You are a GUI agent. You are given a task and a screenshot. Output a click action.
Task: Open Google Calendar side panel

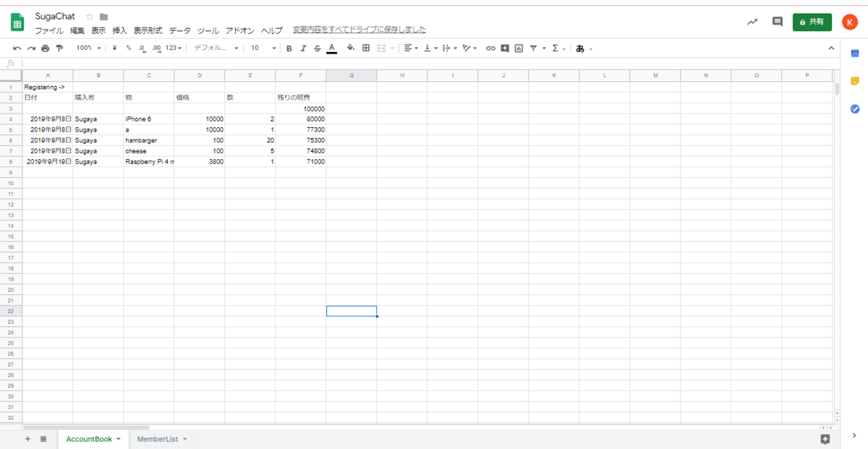point(854,54)
